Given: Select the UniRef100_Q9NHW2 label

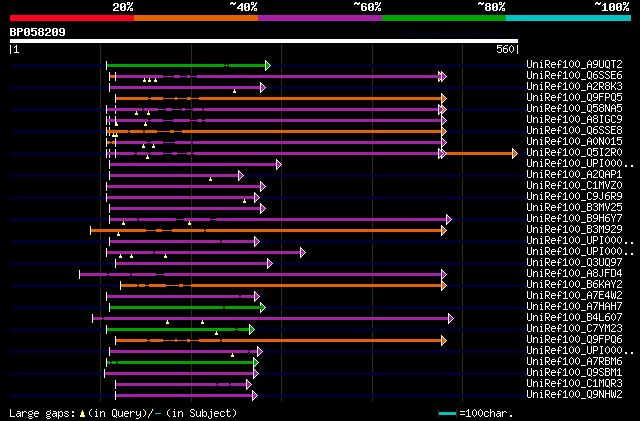Looking at the screenshot, I should tap(574, 395).
